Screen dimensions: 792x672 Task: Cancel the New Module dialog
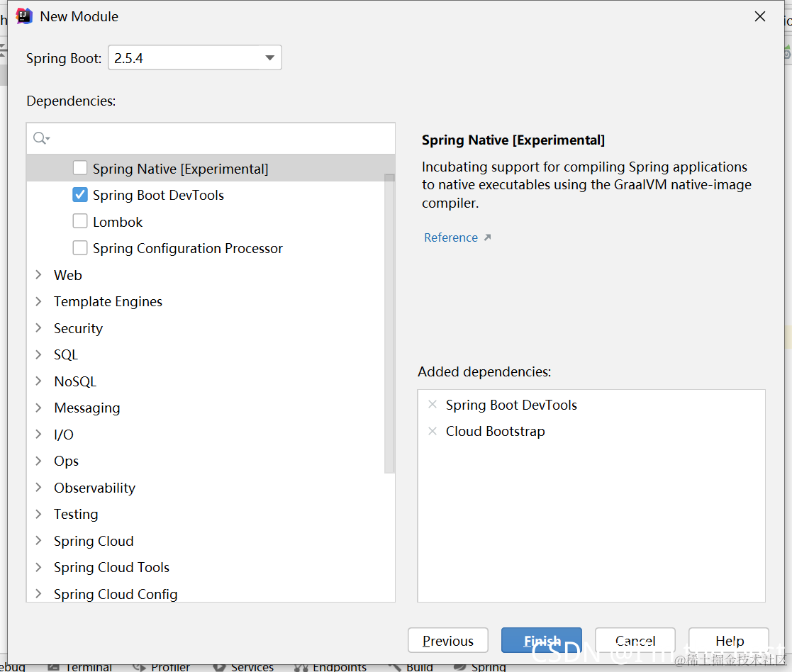click(635, 640)
